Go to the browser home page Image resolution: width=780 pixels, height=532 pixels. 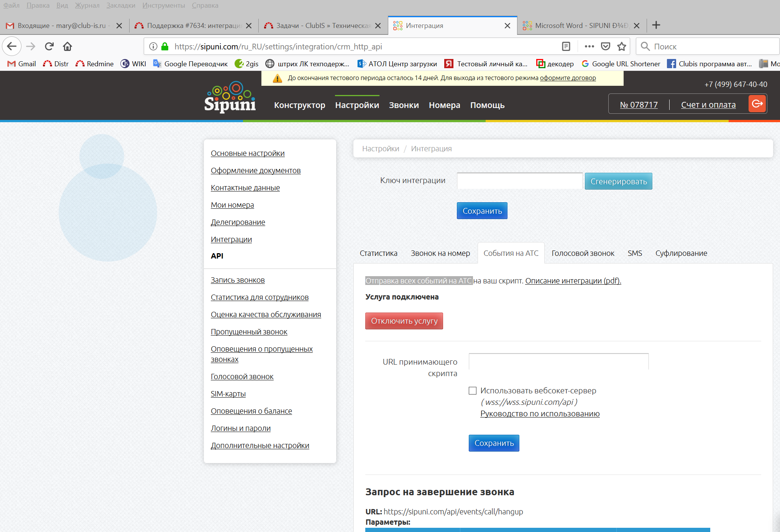tap(67, 46)
